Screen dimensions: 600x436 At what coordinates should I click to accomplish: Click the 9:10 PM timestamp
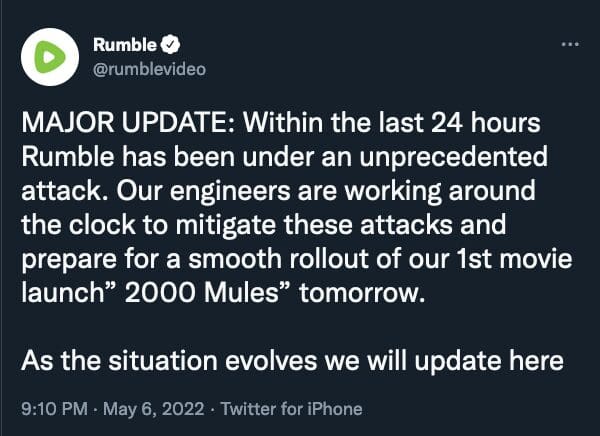(x=55, y=409)
